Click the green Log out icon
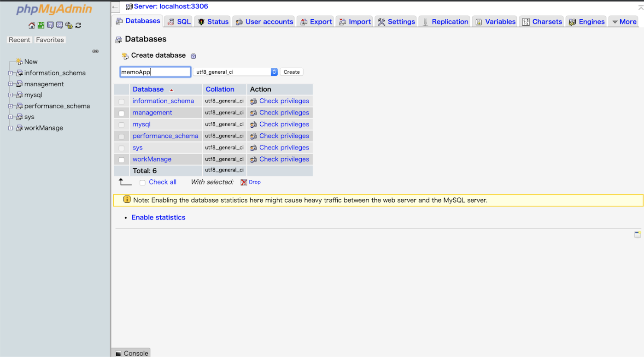This screenshot has width=644, height=357. tap(41, 25)
